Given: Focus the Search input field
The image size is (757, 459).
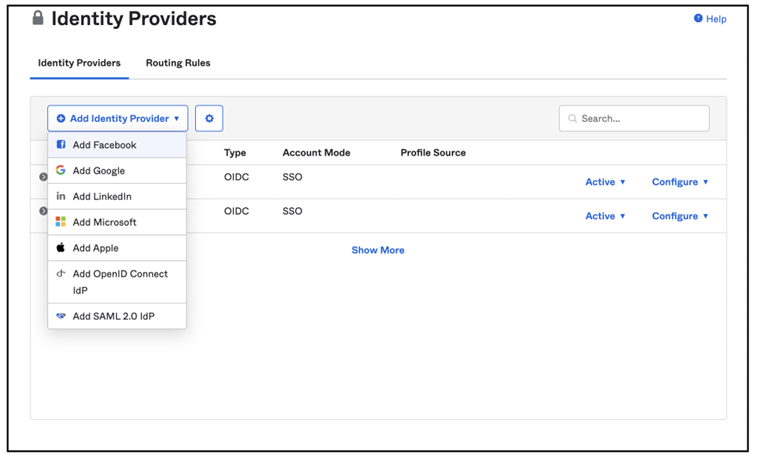Looking at the screenshot, I should point(640,118).
